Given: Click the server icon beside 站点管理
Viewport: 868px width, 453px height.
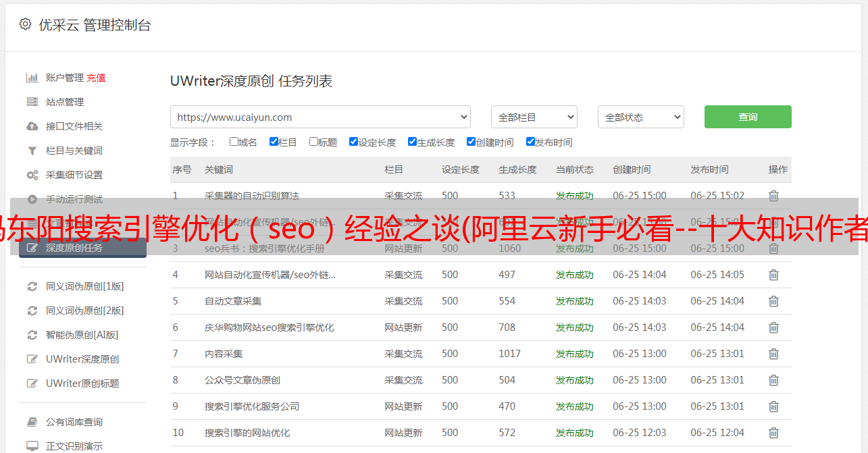Looking at the screenshot, I should click(x=32, y=102).
